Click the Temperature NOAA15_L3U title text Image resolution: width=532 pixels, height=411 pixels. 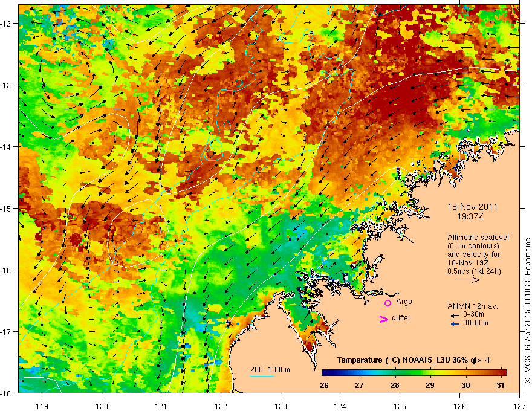coord(413,360)
